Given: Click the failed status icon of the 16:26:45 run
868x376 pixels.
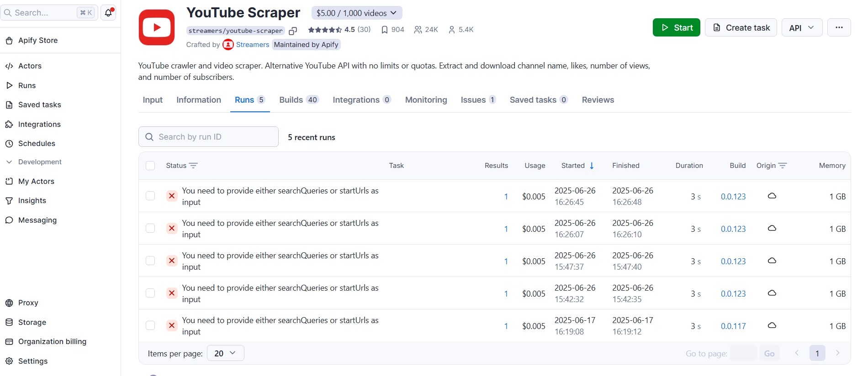Looking at the screenshot, I should pyautogui.click(x=172, y=196).
